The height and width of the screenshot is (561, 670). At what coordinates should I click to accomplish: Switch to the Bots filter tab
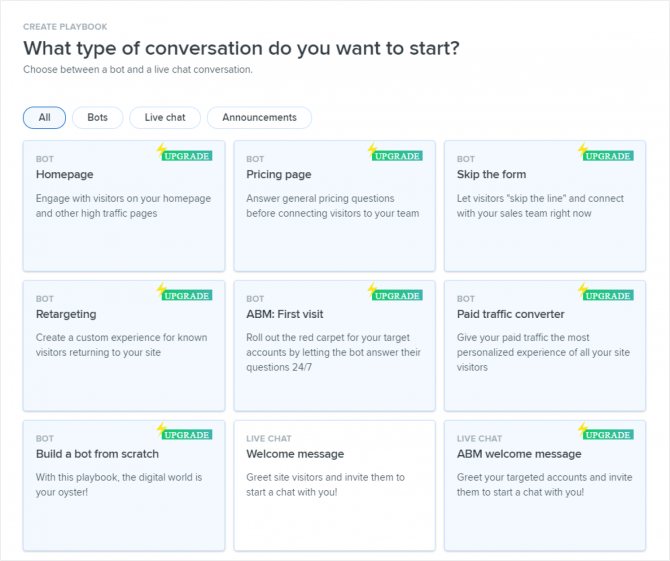[97, 118]
